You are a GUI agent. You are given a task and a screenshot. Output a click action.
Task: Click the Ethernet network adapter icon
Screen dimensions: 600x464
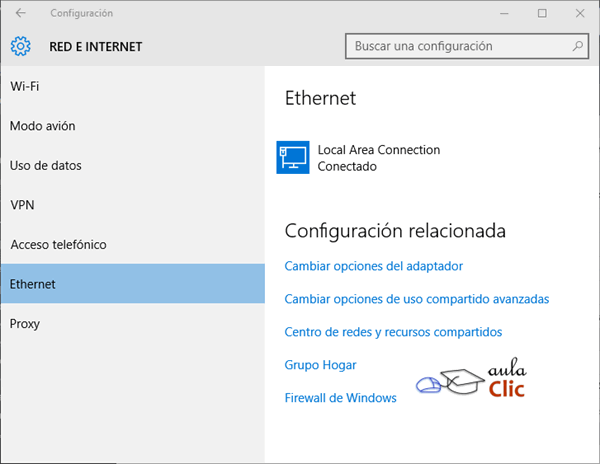tap(292, 158)
